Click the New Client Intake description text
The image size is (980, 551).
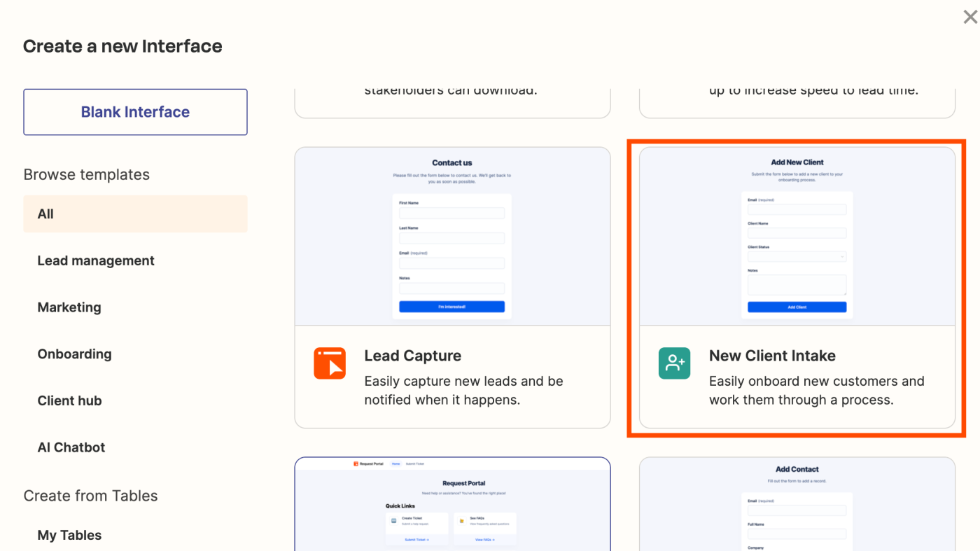[816, 391]
